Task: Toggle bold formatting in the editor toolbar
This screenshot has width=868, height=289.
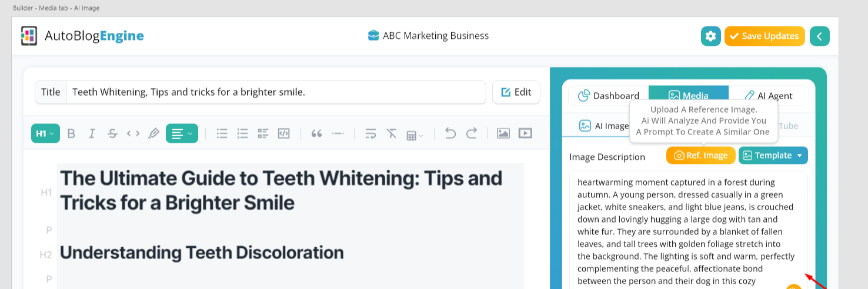Action: 71,133
